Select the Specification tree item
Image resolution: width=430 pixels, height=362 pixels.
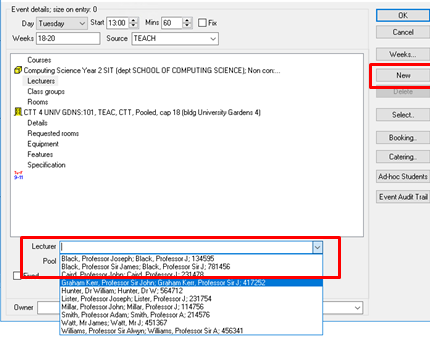coord(46,165)
